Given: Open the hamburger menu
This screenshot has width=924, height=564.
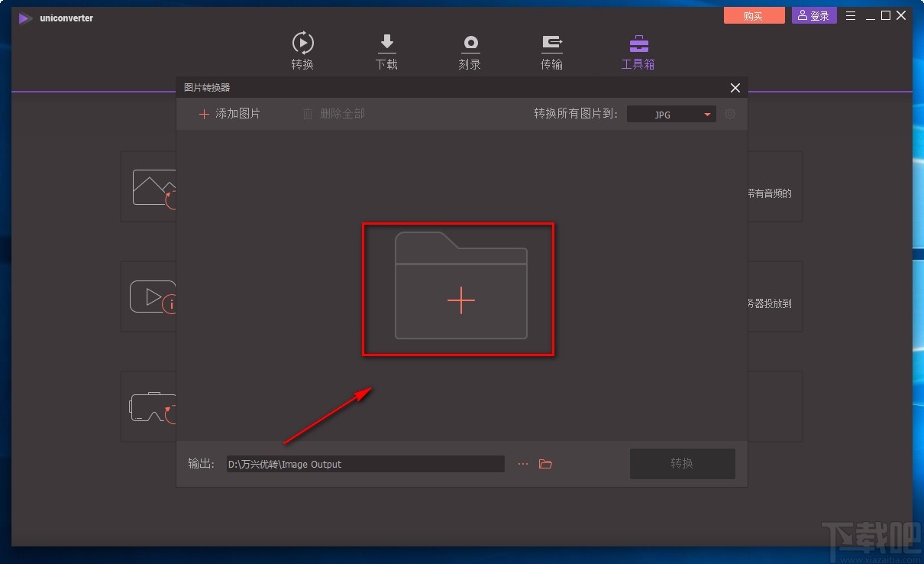Looking at the screenshot, I should click(x=850, y=15).
